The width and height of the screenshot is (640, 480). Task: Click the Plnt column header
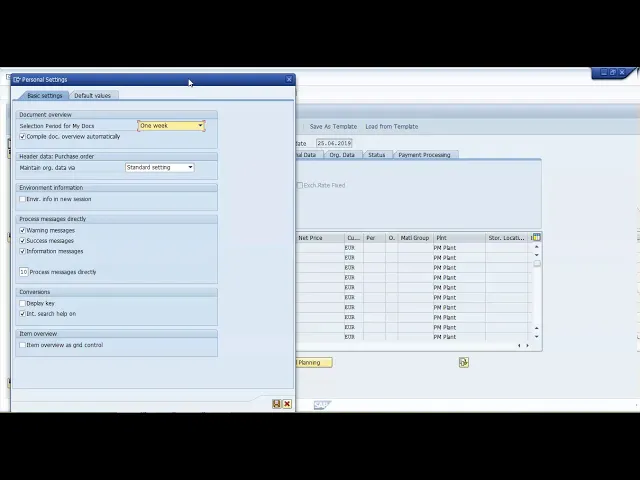pyautogui.click(x=459, y=238)
